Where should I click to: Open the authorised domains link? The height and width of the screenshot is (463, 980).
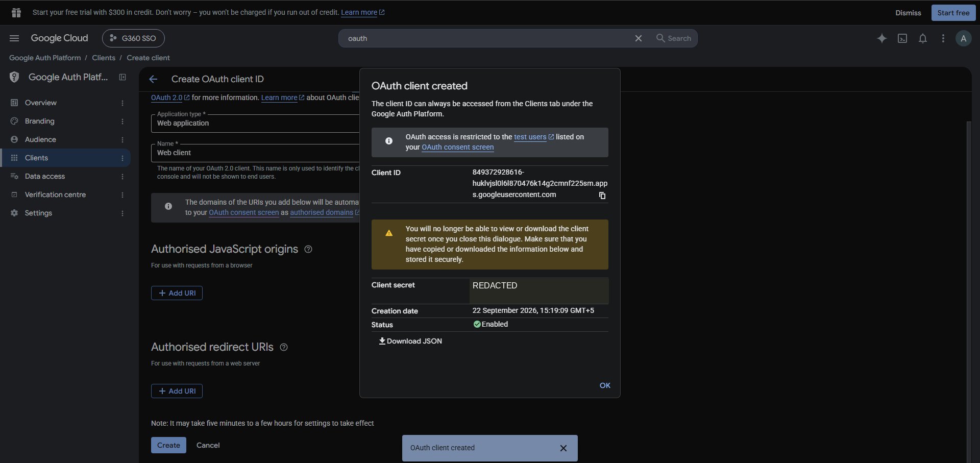click(325, 212)
